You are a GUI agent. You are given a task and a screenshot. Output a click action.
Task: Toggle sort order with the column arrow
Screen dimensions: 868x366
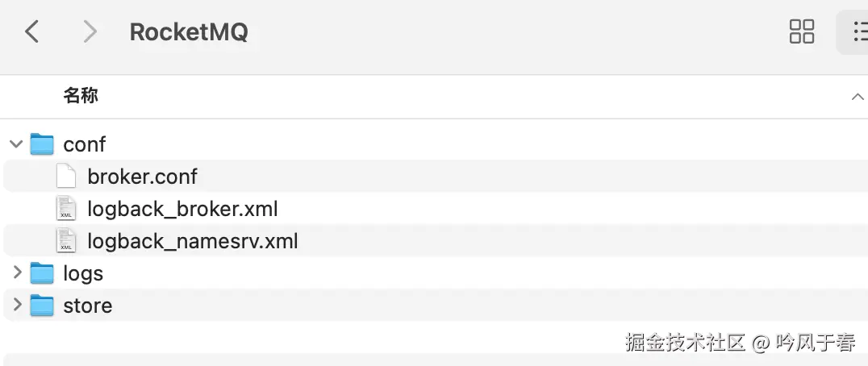[857, 97]
